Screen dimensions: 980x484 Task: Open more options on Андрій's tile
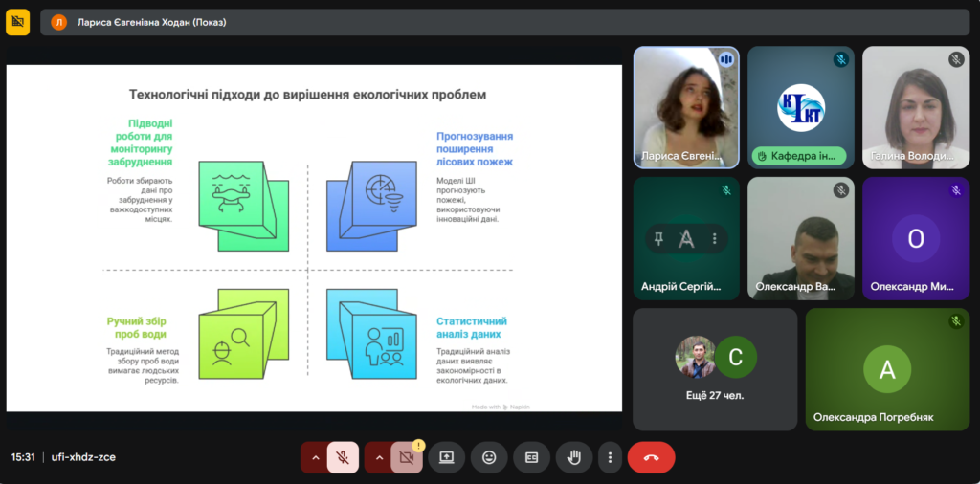(x=714, y=239)
